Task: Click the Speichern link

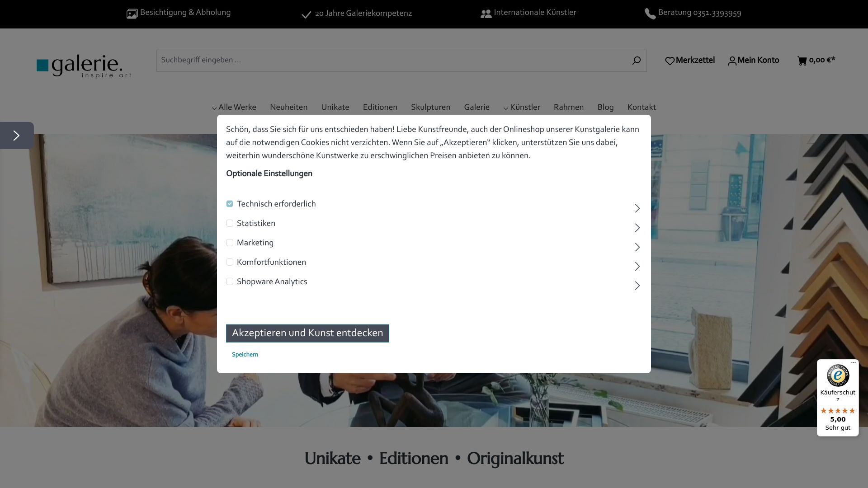Action: pos(245,355)
